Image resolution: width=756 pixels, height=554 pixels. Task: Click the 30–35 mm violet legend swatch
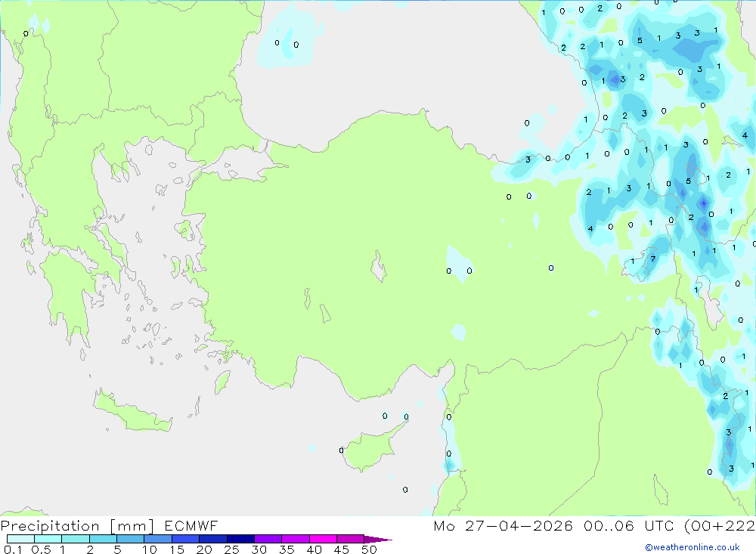[268, 539]
